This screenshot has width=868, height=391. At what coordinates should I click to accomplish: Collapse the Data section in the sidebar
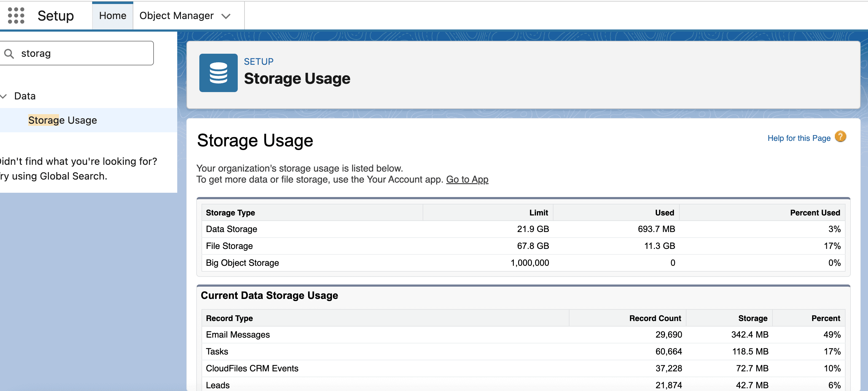pos(4,96)
